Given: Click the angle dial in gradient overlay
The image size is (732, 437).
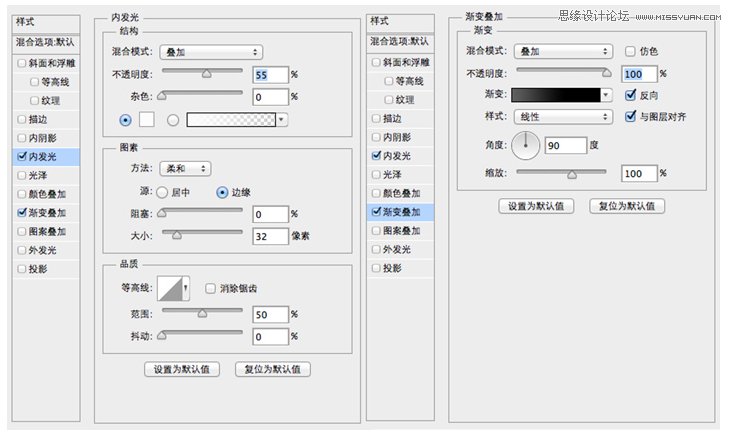Looking at the screenshot, I should [x=526, y=145].
